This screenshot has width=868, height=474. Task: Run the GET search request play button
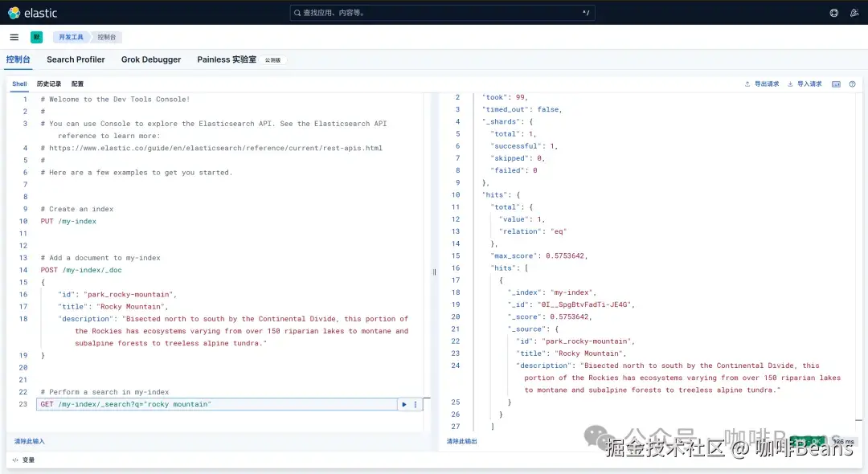click(404, 404)
